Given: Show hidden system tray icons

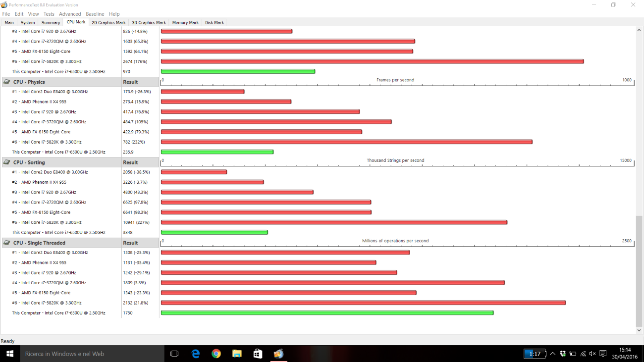Looking at the screenshot, I should tap(552, 354).
